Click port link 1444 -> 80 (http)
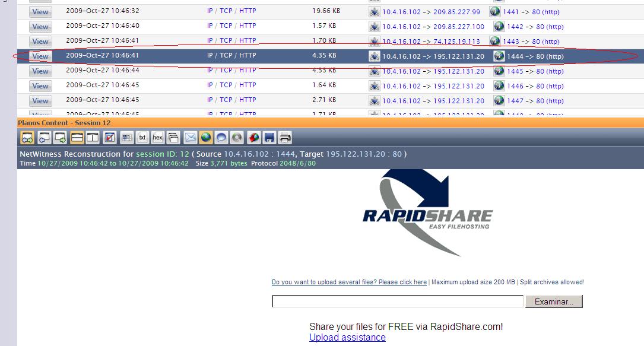The height and width of the screenshot is (346, 644). [x=535, y=56]
